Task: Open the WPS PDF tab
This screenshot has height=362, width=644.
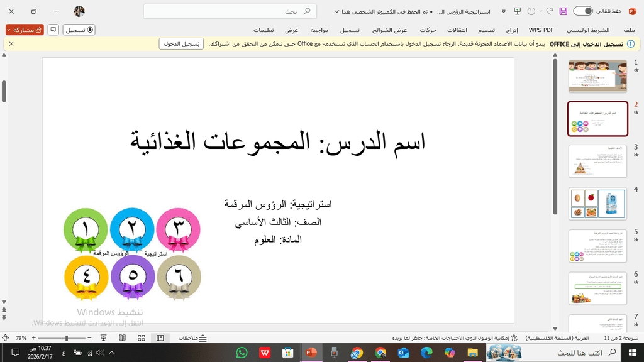Action: [x=541, y=30]
